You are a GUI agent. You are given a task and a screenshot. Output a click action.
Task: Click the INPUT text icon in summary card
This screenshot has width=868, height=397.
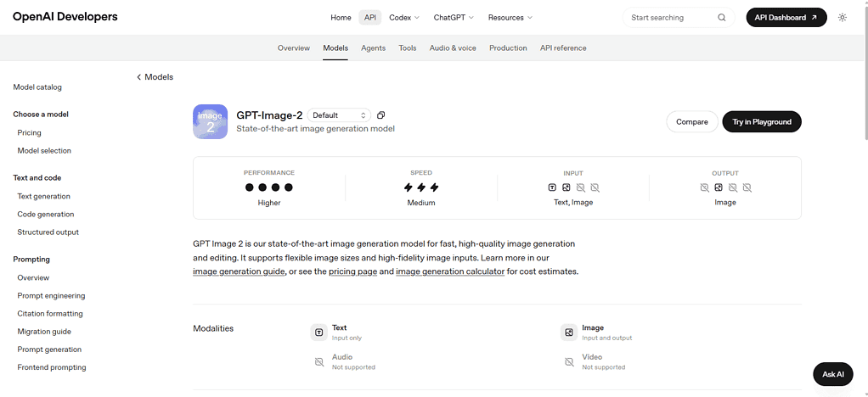[x=552, y=187]
